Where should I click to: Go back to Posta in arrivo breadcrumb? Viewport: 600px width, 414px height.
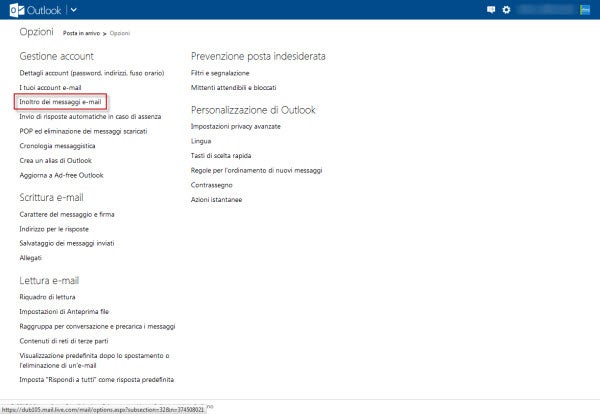[81, 33]
